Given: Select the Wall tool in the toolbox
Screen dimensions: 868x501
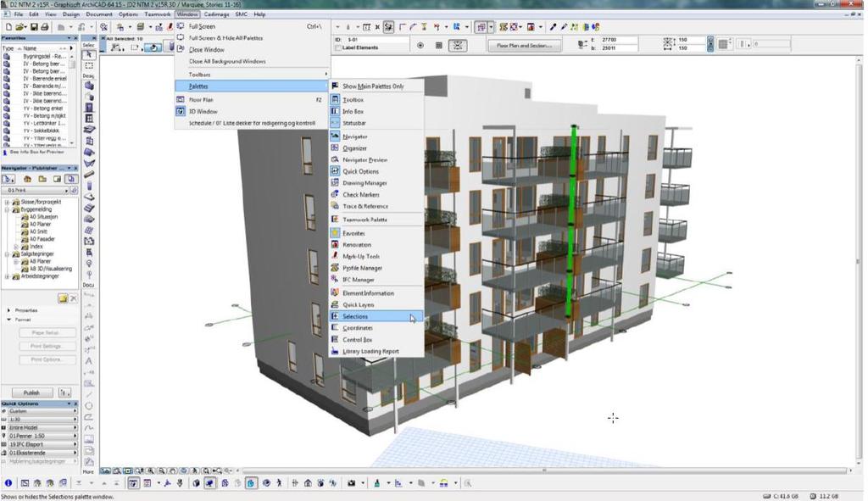Looking at the screenshot, I should click(x=88, y=86).
